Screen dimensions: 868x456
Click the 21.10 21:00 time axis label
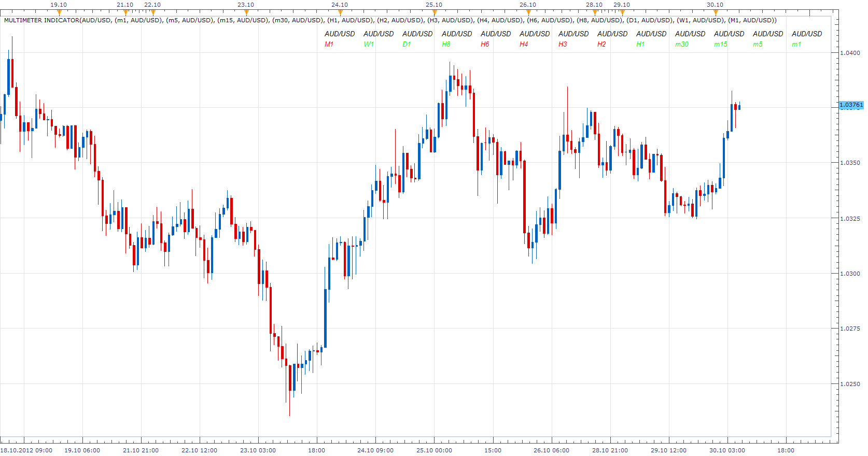pyautogui.click(x=141, y=450)
